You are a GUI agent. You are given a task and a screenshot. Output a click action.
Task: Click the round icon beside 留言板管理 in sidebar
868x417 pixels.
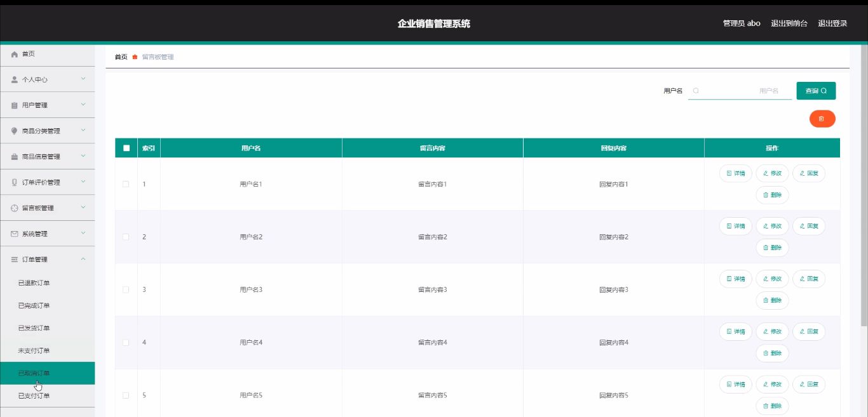tap(15, 208)
